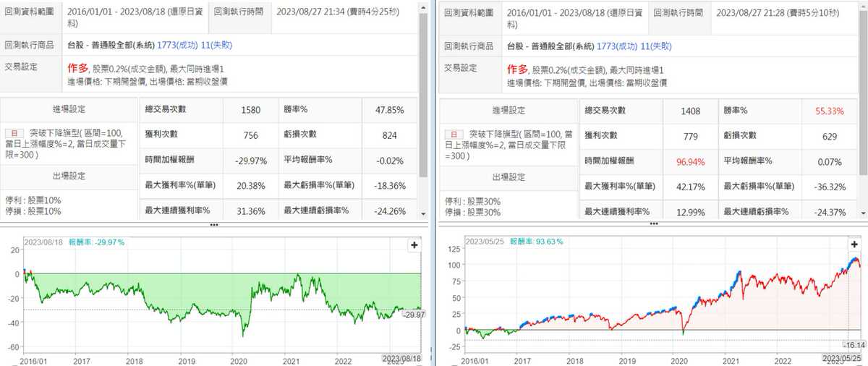Viewport: 868px width, 366px height.
Task: Click the scroll-down arrow of the left report panel
Action: (424, 214)
